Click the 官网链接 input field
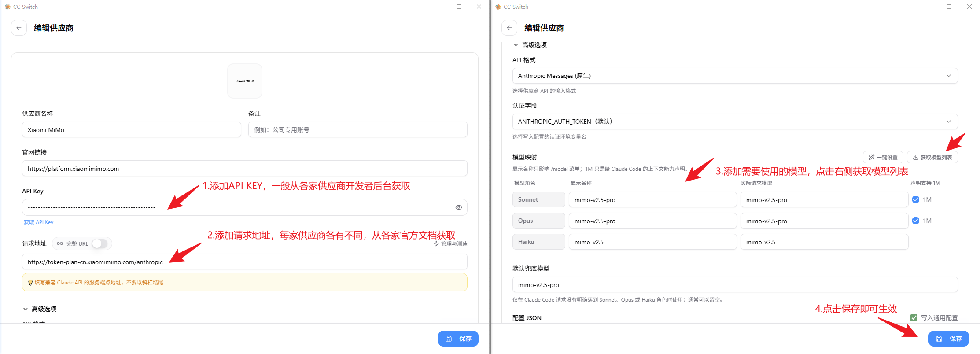The width and height of the screenshot is (980, 354). [x=245, y=169]
